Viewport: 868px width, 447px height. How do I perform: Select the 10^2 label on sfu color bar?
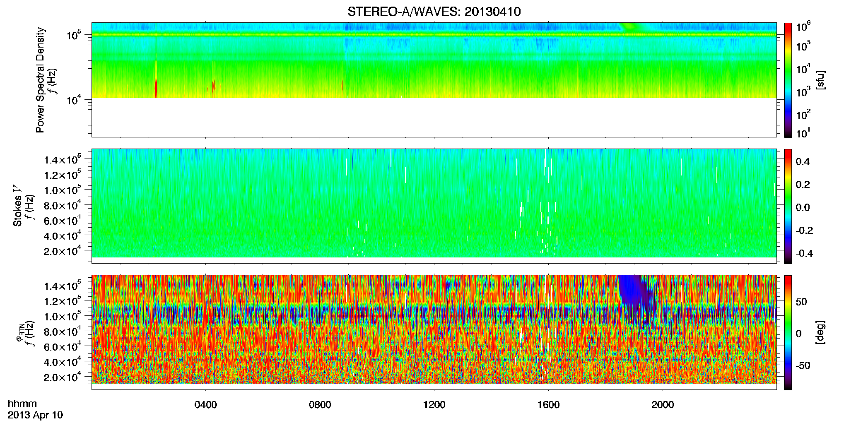click(803, 115)
